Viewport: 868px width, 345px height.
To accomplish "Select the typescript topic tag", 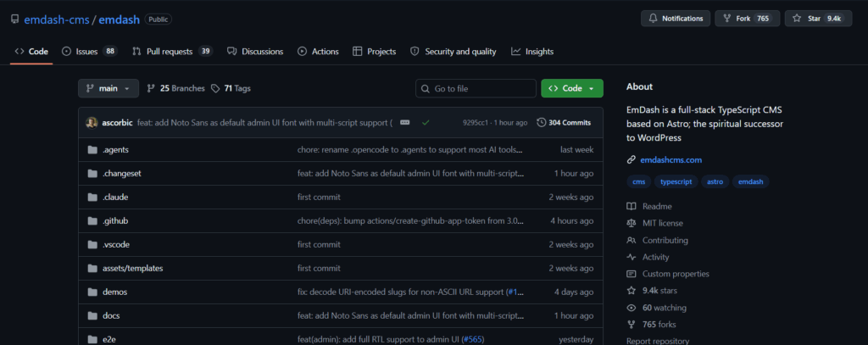I will (x=676, y=181).
